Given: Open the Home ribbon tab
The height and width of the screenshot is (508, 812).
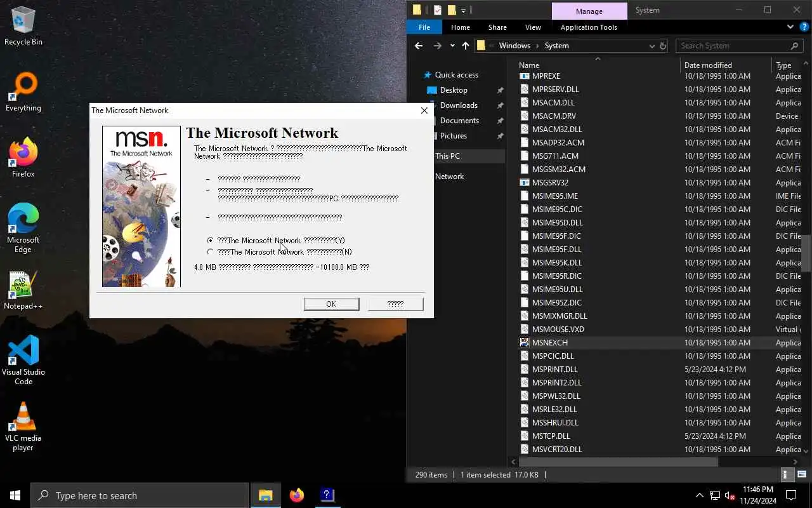Looking at the screenshot, I should (x=461, y=27).
